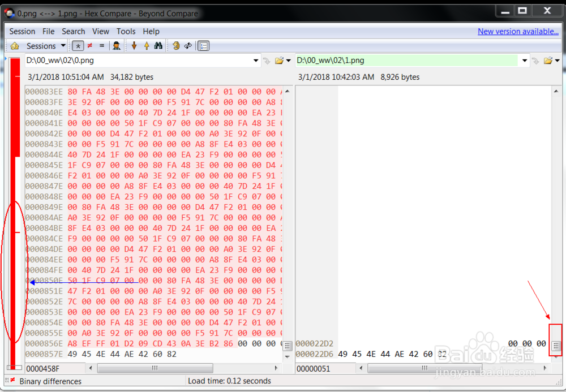Minimize the Beyond Compare window

[505, 10]
